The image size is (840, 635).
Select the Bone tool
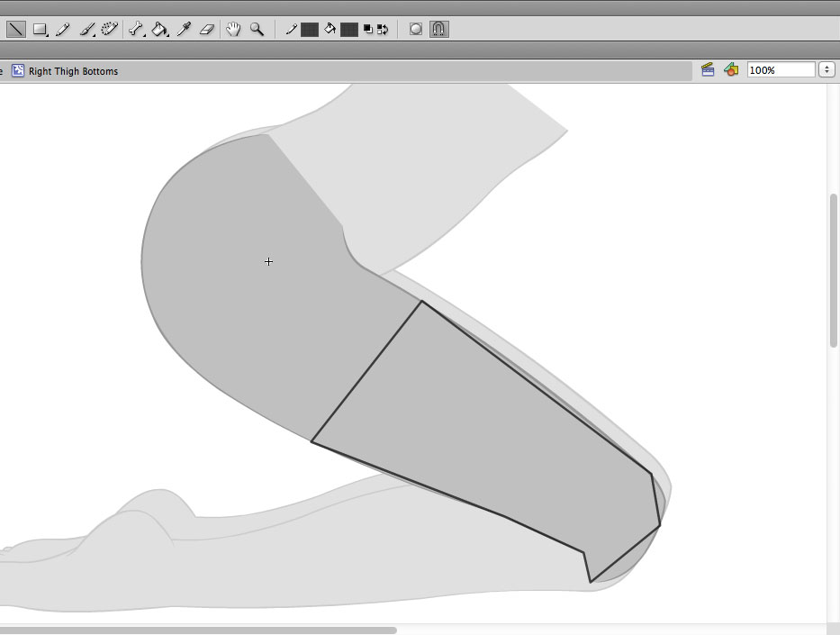click(x=136, y=29)
